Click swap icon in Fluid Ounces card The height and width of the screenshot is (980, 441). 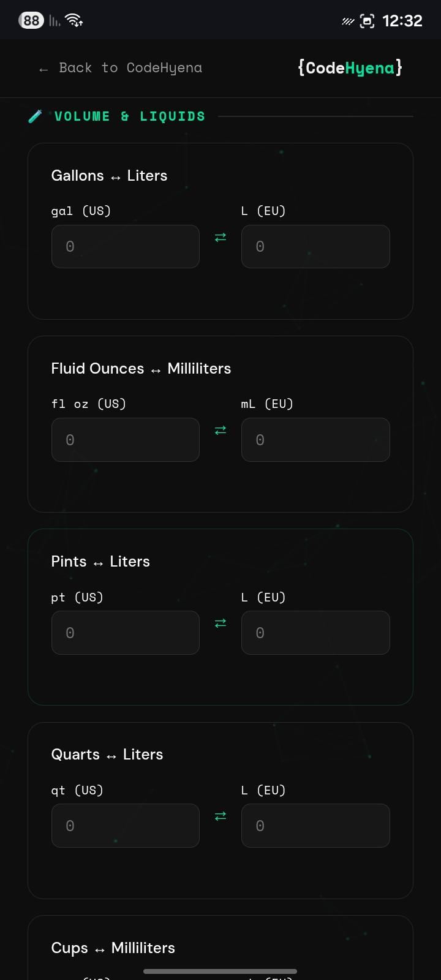[x=221, y=431]
